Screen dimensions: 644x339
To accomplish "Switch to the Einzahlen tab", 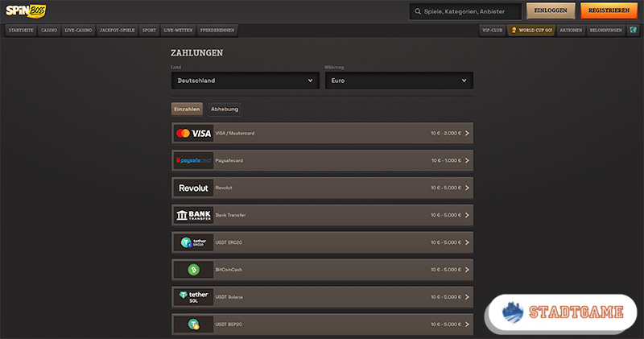I will coord(187,109).
